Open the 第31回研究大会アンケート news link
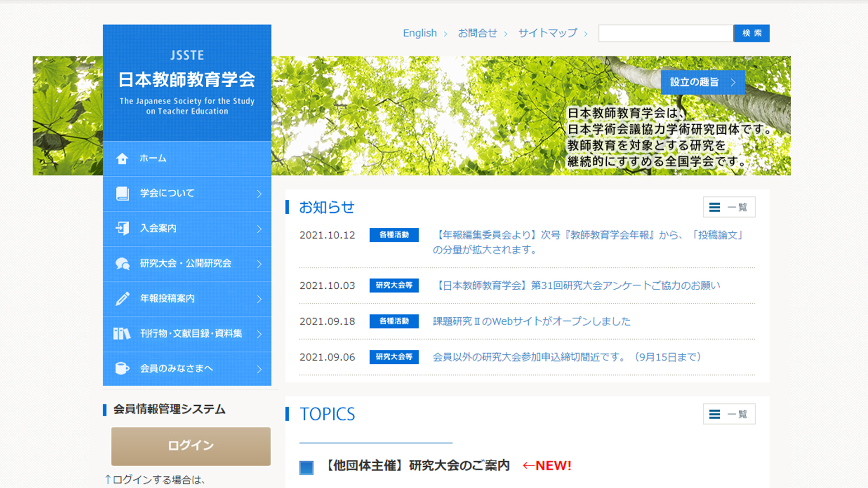The image size is (868, 488). point(576,286)
